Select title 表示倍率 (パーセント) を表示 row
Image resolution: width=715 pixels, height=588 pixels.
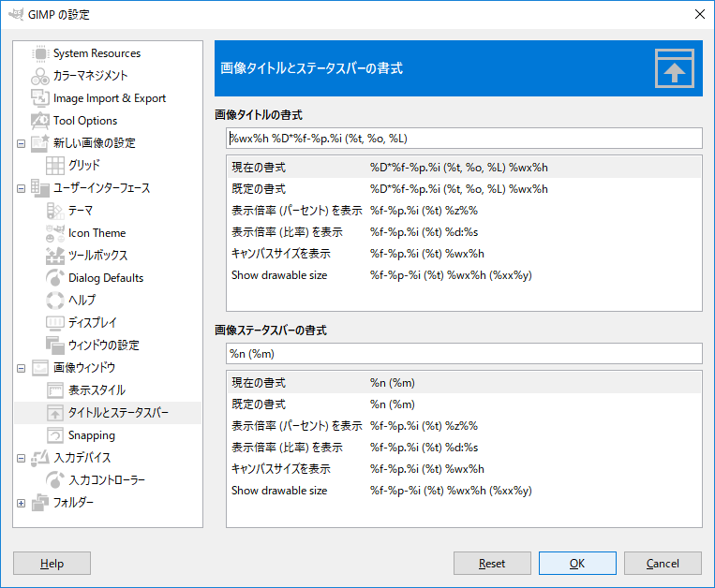[464, 211]
